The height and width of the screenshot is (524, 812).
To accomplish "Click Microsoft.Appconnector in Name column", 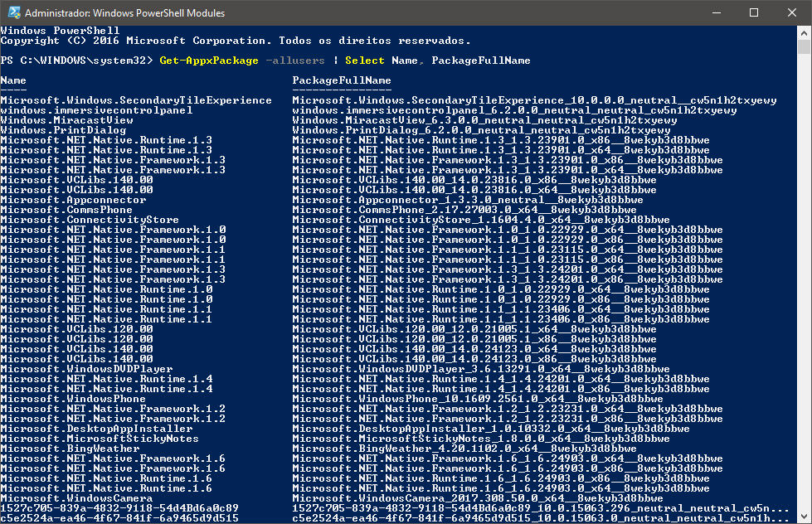I will (x=74, y=200).
